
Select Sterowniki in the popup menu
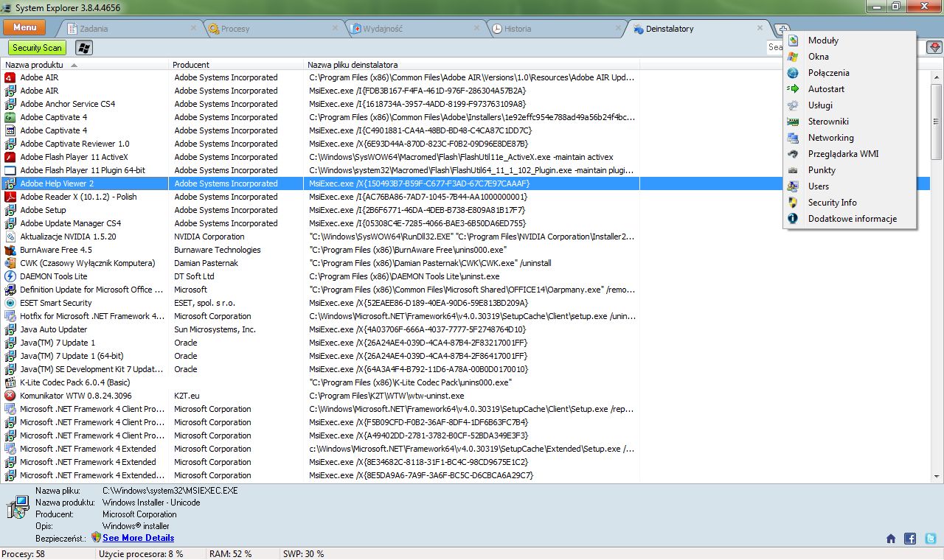850,122
